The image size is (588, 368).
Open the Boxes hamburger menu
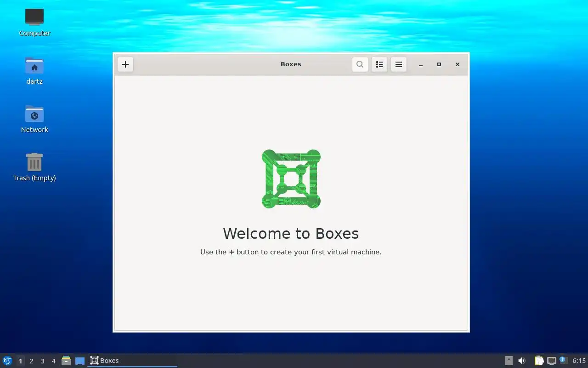coord(399,64)
